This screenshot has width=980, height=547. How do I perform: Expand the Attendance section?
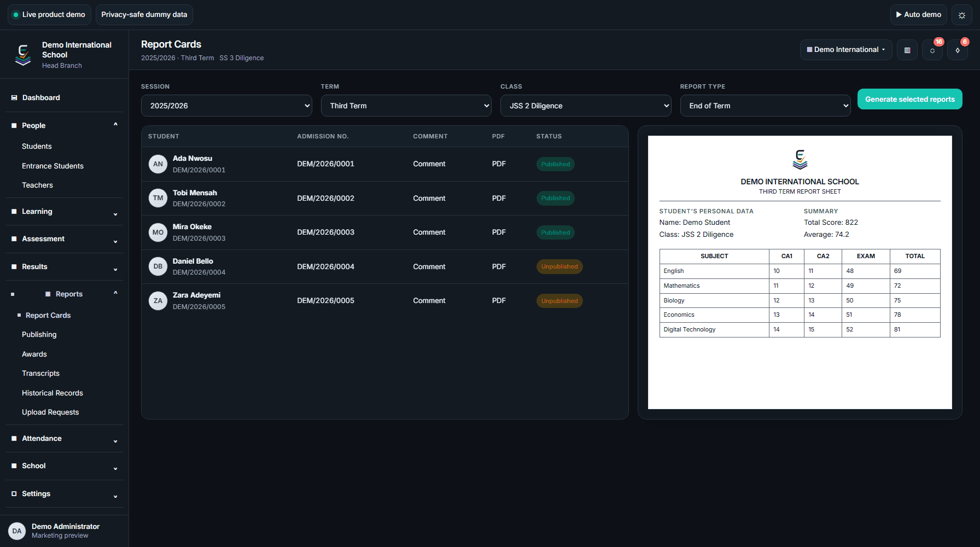click(x=65, y=439)
